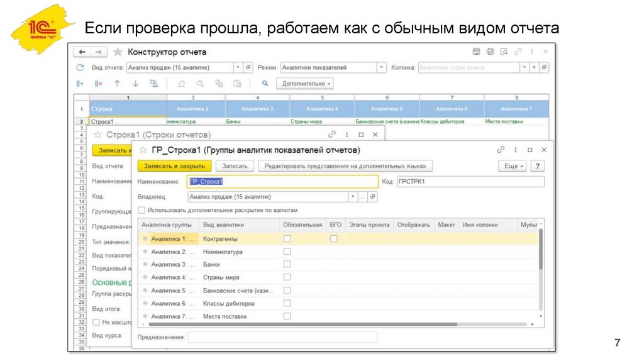Expand the Аналитика 1 tree row
Image resolution: width=644 pixels, height=361 pixels.
click(145, 238)
